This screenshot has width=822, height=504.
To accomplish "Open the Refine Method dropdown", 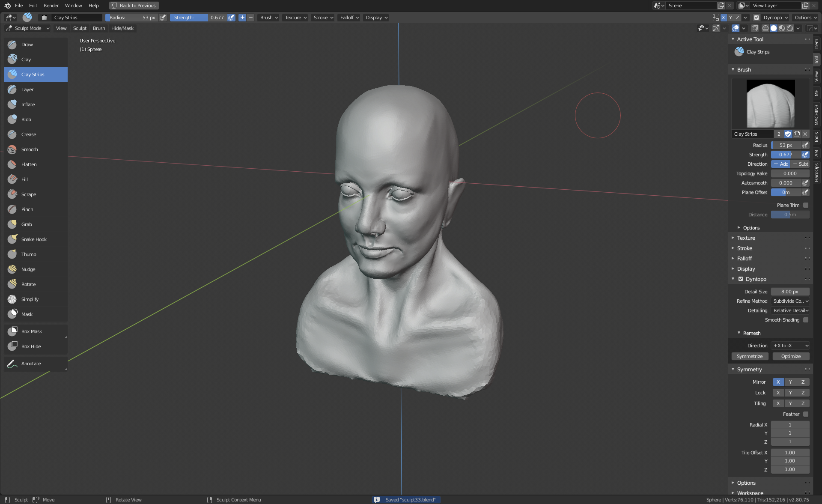I will (x=790, y=301).
